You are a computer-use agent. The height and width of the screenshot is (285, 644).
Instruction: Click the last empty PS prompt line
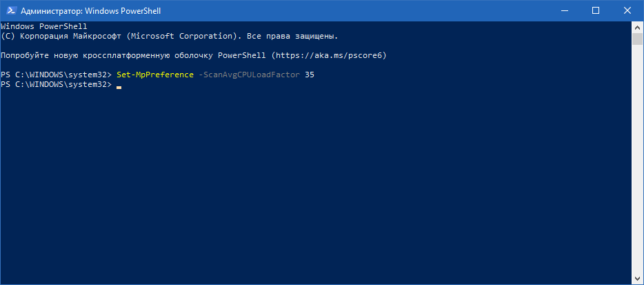57,84
